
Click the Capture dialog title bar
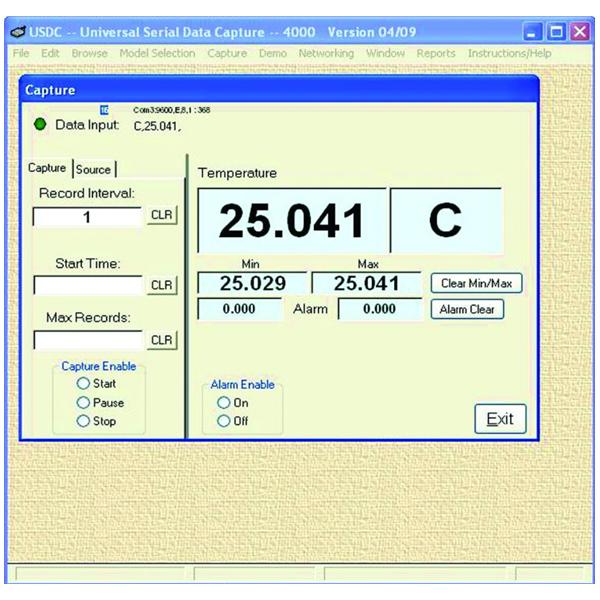(279, 90)
